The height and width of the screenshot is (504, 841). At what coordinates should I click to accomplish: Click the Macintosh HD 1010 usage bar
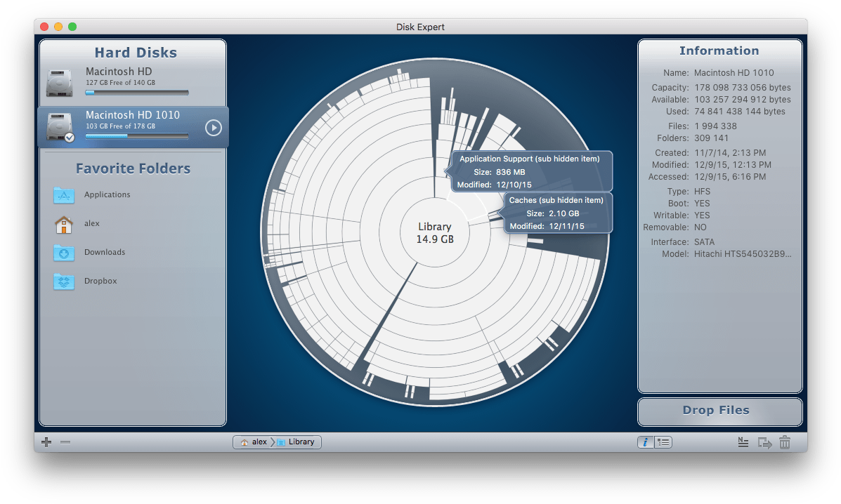click(x=137, y=136)
